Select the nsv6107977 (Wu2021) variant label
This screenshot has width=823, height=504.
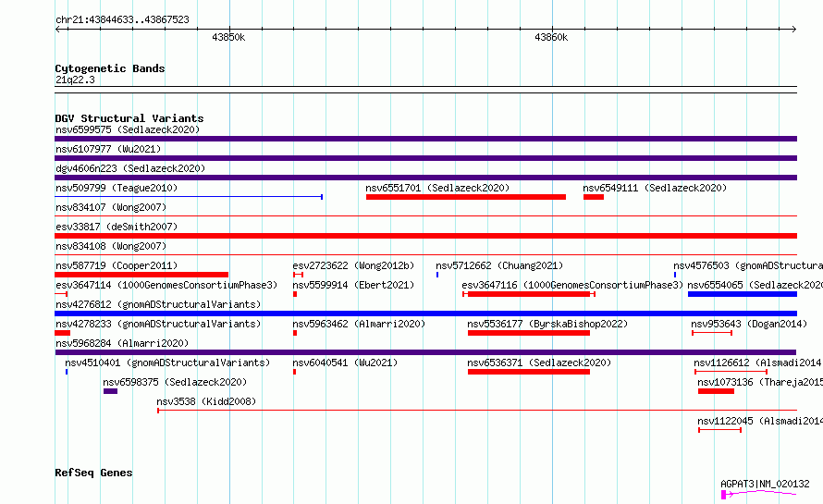(x=108, y=149)
